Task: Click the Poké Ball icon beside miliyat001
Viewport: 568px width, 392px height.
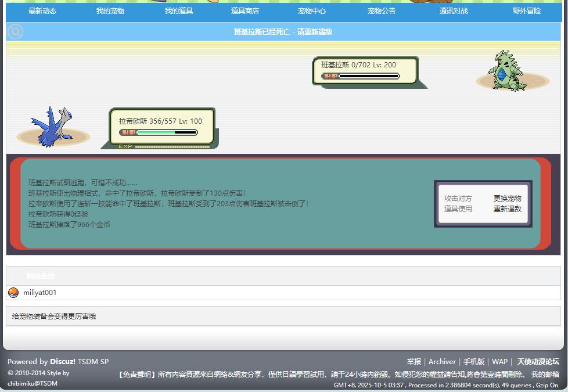Action: click(13, 293)
